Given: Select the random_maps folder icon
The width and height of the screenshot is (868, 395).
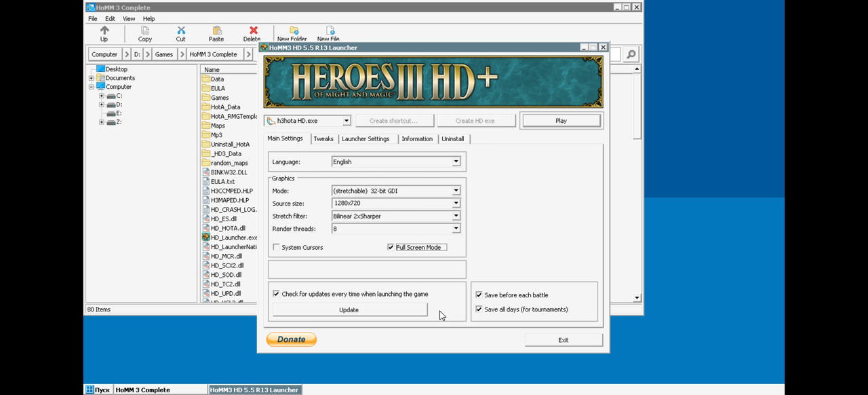Looking at the screenshot, I should click(x=206, y=163).
